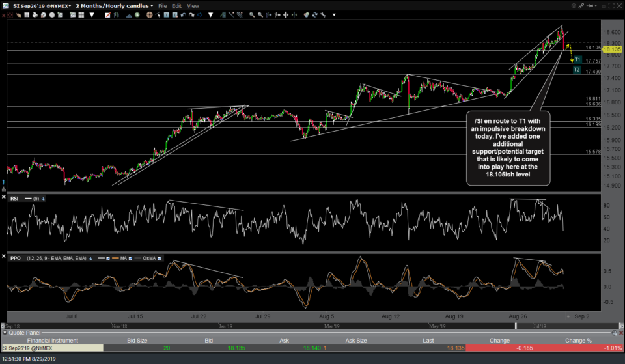
Task: Click the T1 target label
Action: (577, 59)
